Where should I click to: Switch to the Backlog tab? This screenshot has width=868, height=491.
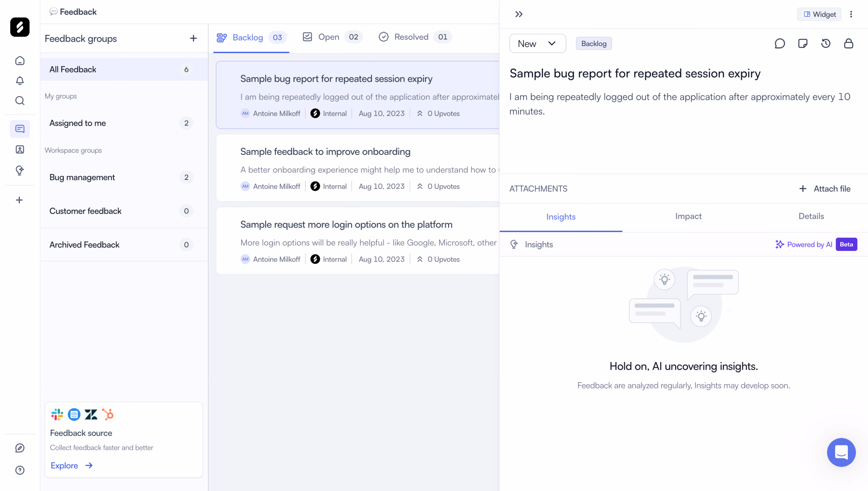251,38
